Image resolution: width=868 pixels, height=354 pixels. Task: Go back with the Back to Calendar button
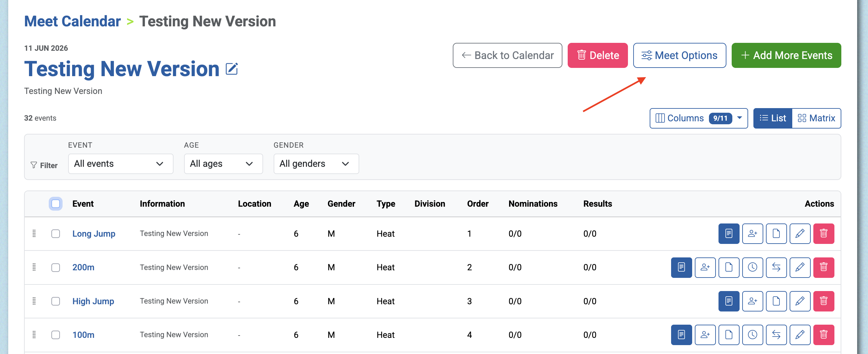coord(507,55)
